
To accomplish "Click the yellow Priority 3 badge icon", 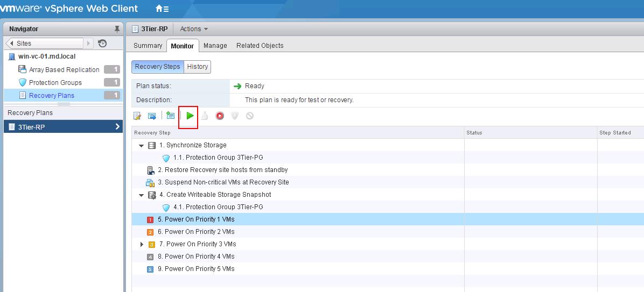I will [151, 245].
